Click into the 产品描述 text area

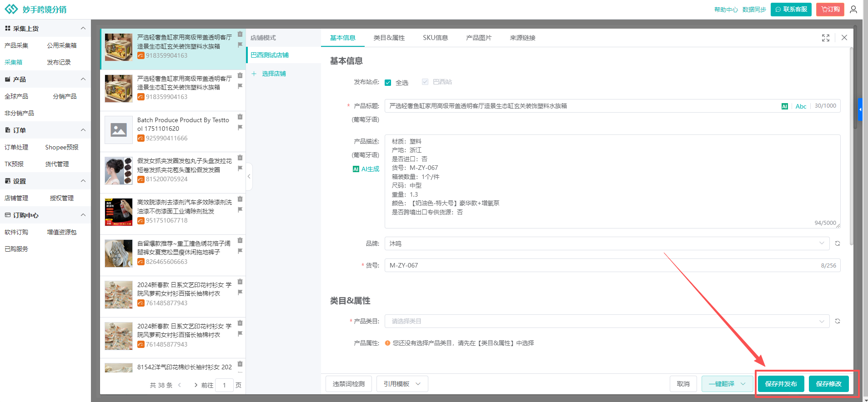tap(612, 181)
